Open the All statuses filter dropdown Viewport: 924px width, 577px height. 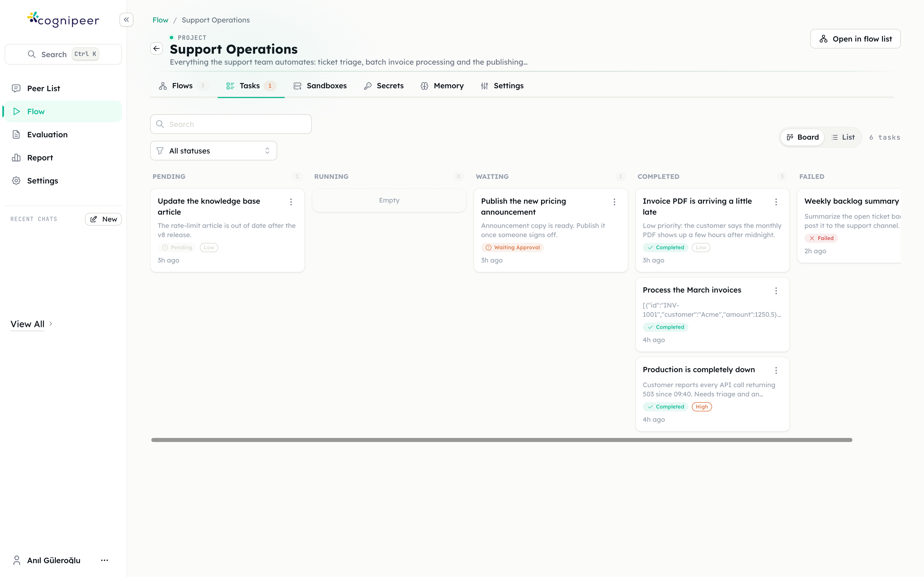(213, 151)
